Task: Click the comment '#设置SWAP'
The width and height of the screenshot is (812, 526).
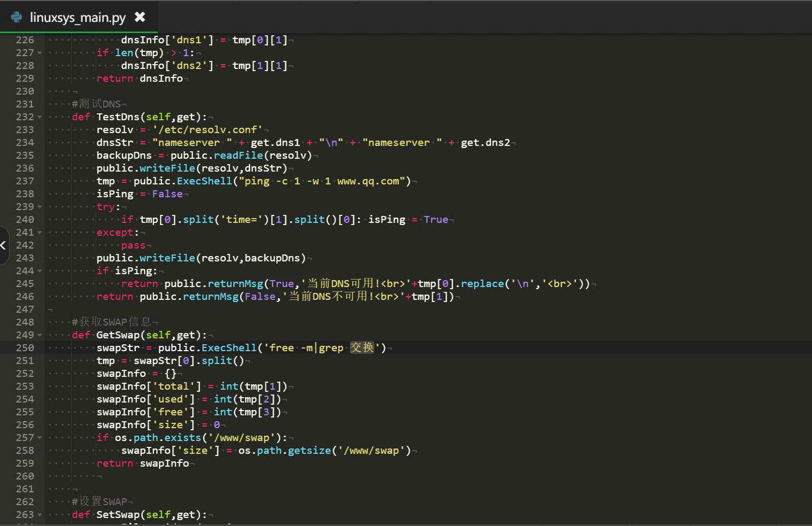Action: (99, 502)
